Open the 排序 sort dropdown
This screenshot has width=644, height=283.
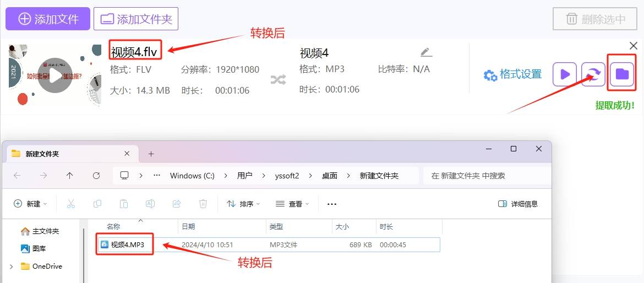coord(243,204)
